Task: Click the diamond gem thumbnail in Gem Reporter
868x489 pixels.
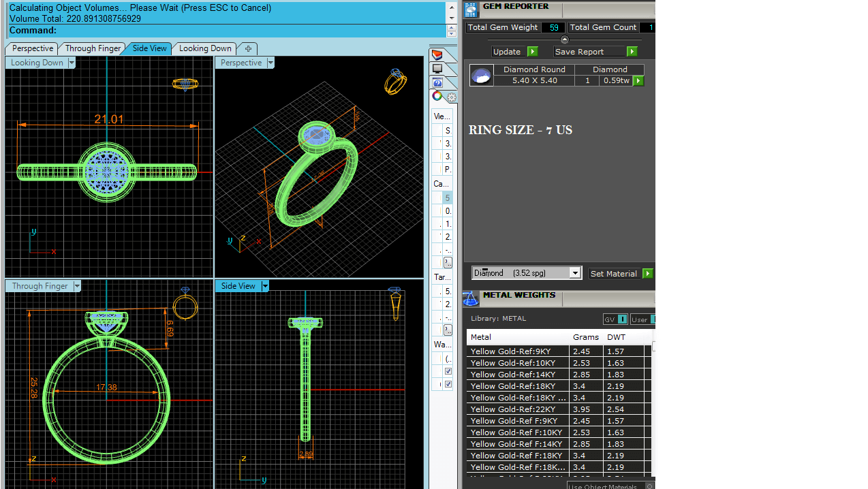Action: (482, 76)
